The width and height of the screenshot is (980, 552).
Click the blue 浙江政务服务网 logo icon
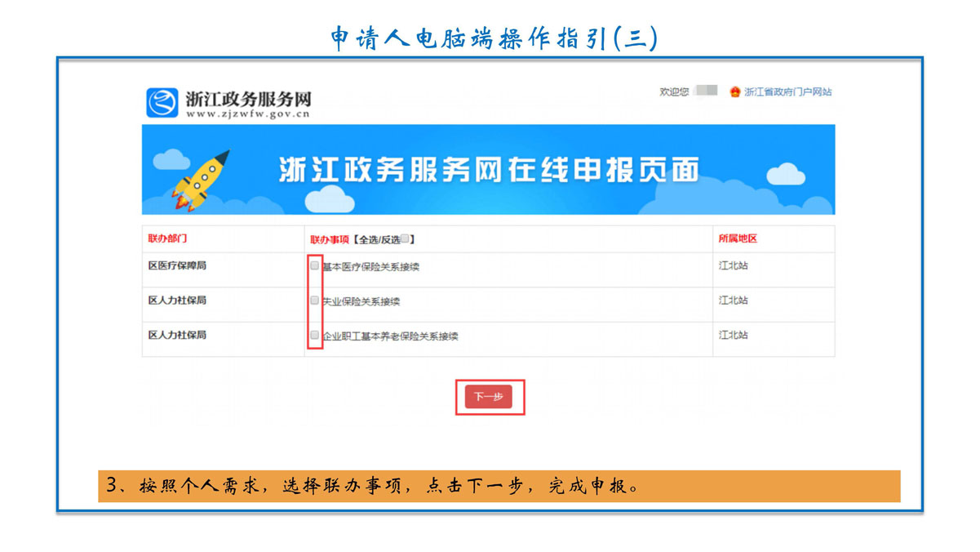162,103
